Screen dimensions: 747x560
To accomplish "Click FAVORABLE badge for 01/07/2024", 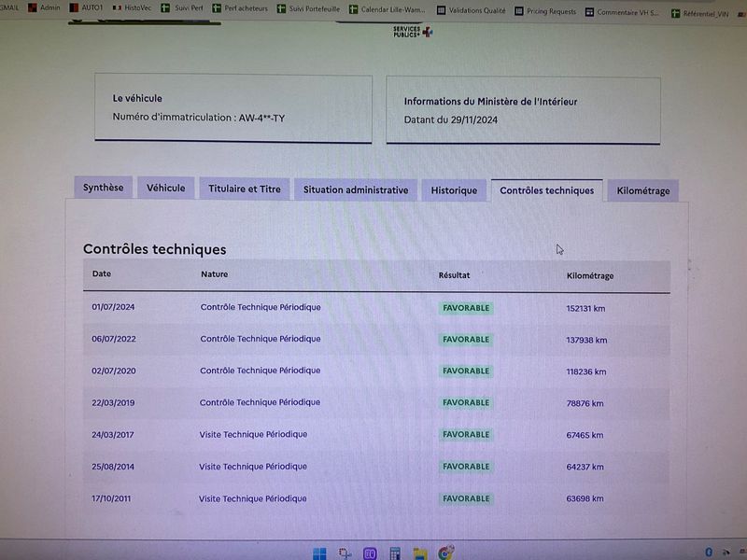I will [x=466, y=308].
